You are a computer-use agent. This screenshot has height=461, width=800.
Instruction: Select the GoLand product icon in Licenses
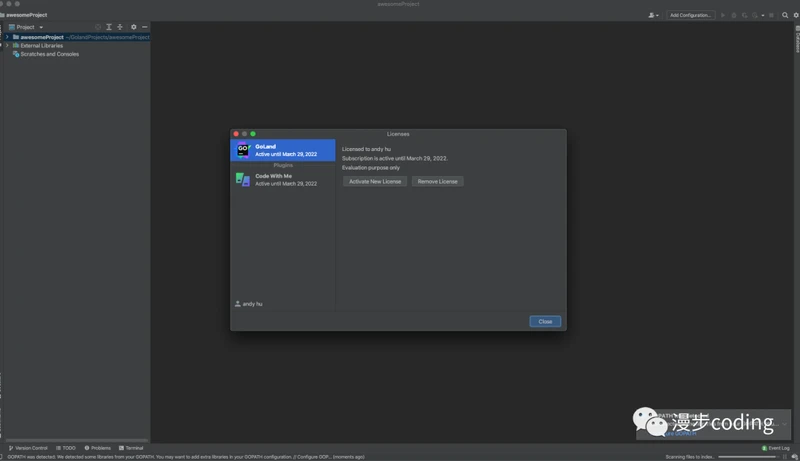[242, 150]
